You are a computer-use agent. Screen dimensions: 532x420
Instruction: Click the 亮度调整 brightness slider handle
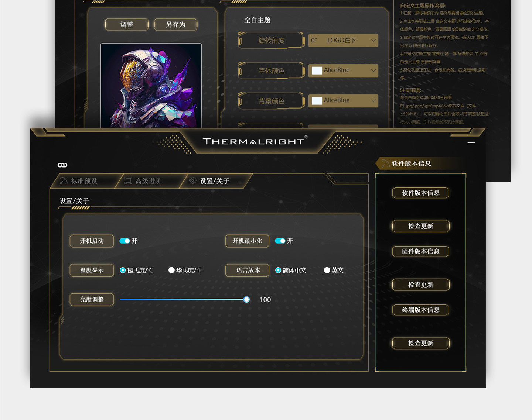pos(246,300)
